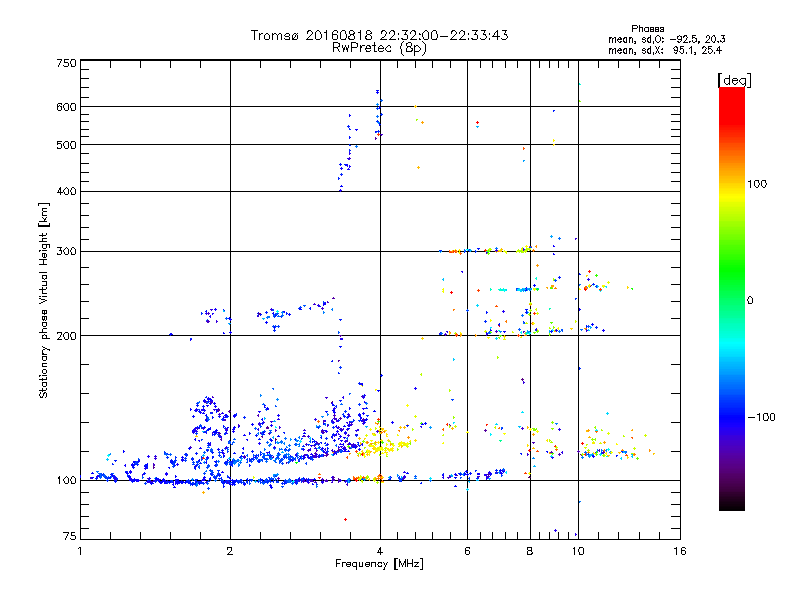
Task: Click the plot title 'Tromsø 20160818 22:32:00-22:33:43'
Action: (379, 35)
